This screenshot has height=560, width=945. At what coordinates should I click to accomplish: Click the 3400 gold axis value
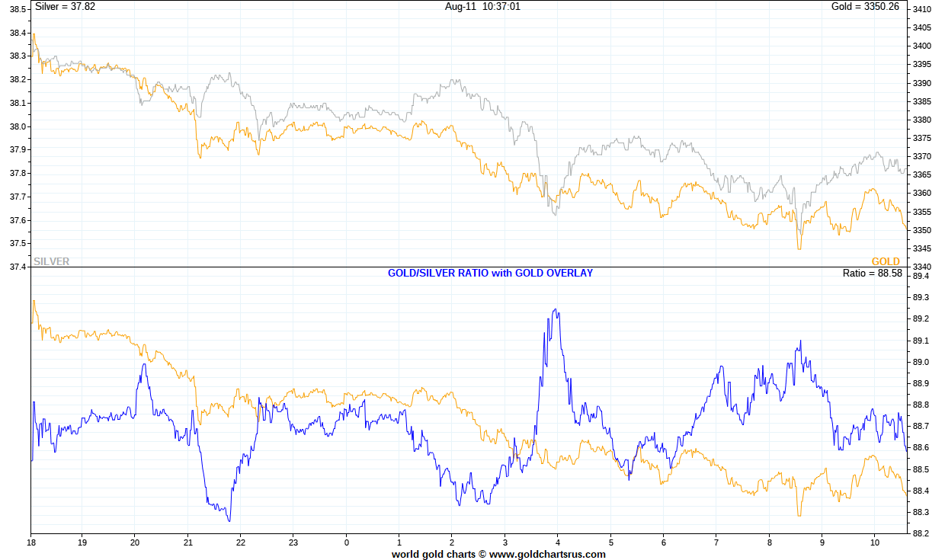tap(922, 46)
